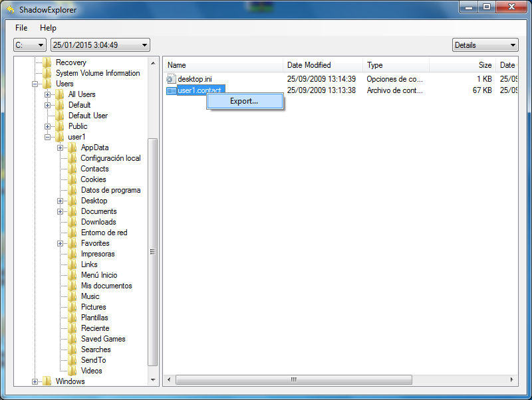Select the Mis documentos folder
The image size is (532, 400).
click(x=106, y=286)
